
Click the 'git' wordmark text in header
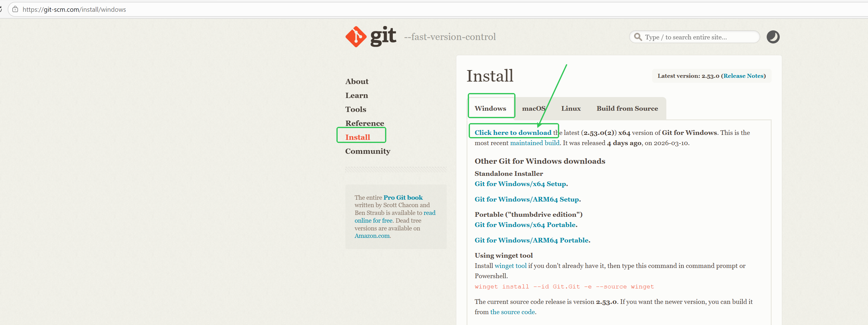383,37
